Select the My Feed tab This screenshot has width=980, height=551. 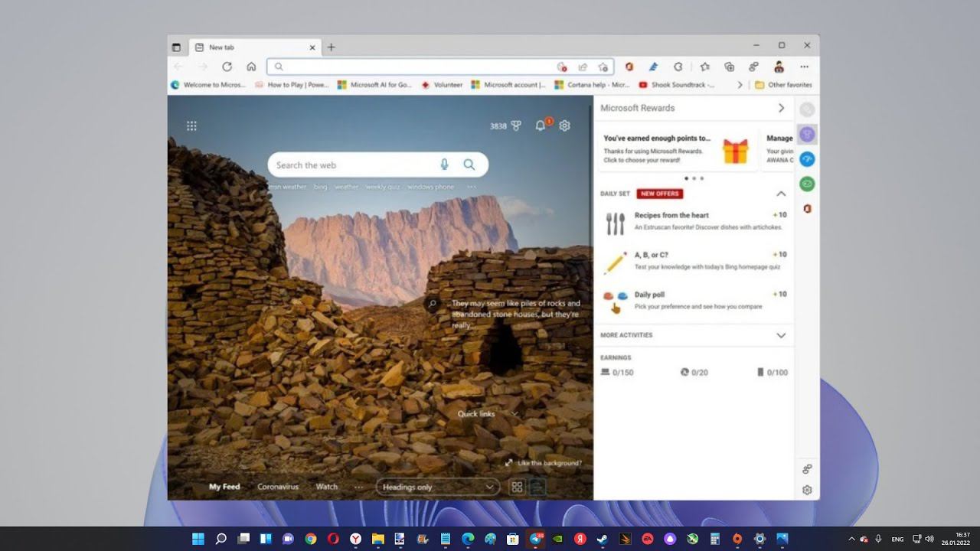(x=224, y=487)
